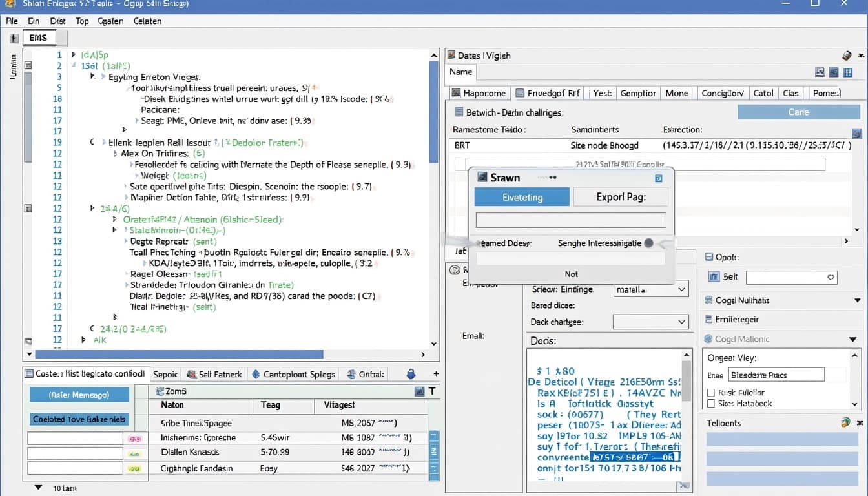Image resolution: width=868 pixels, height=496 pixels.
Task: Click the plus icon to add a tab
Action: click(x=436, y=374)
